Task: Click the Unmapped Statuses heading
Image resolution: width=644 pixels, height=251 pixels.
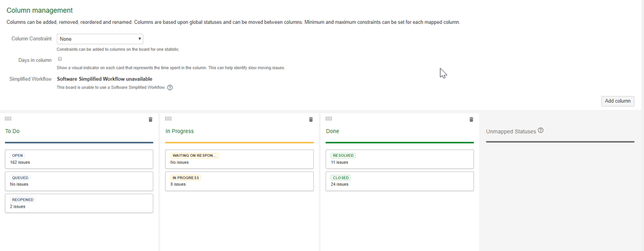Action: point(511,132)
